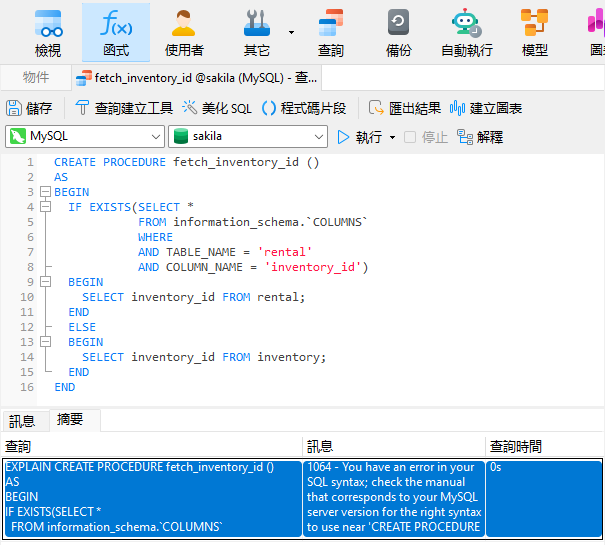Select the error message cell in results
The height and width of the screenshot is (545, 605).
pyautogui.click(x=393, y=497)
